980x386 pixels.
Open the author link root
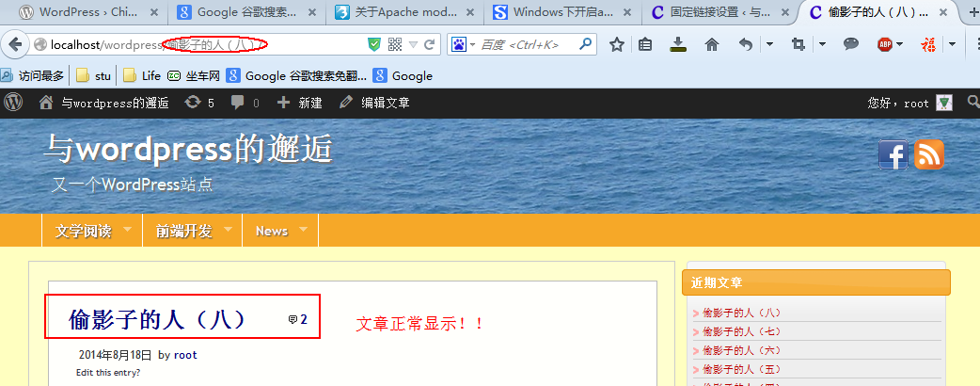[x=185, y=355]
